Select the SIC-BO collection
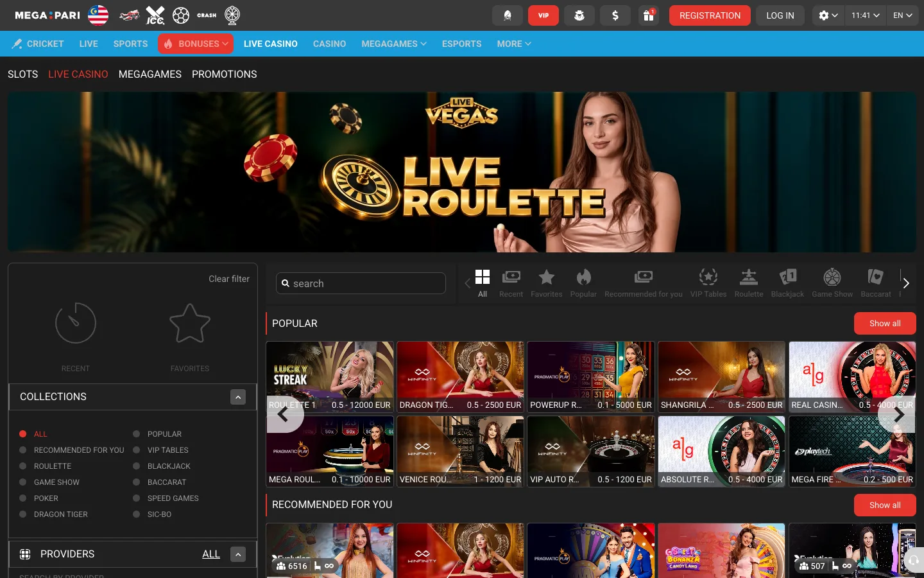Screen dimensions: 924x578 point(152,514)
